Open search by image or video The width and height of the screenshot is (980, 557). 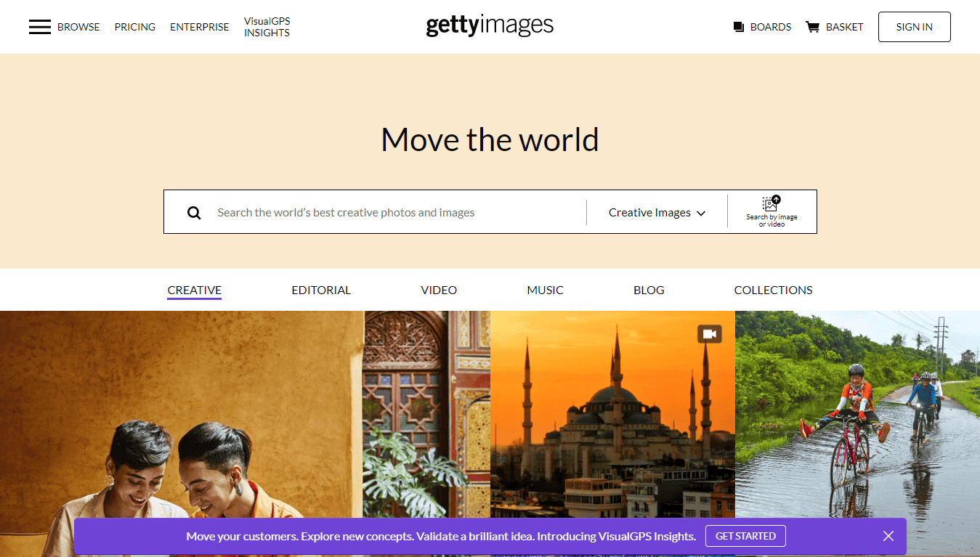(x=771, y=211)
